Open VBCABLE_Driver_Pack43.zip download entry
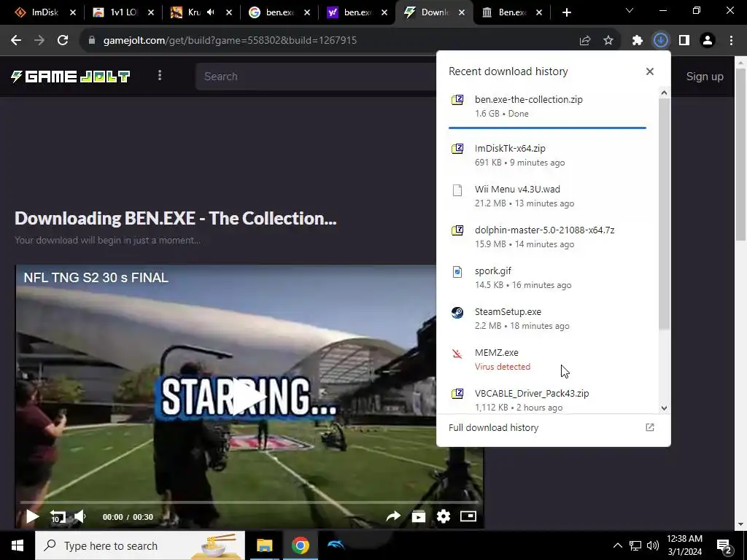747x560 pixels. pyautogui.click(x=547, y=400)
